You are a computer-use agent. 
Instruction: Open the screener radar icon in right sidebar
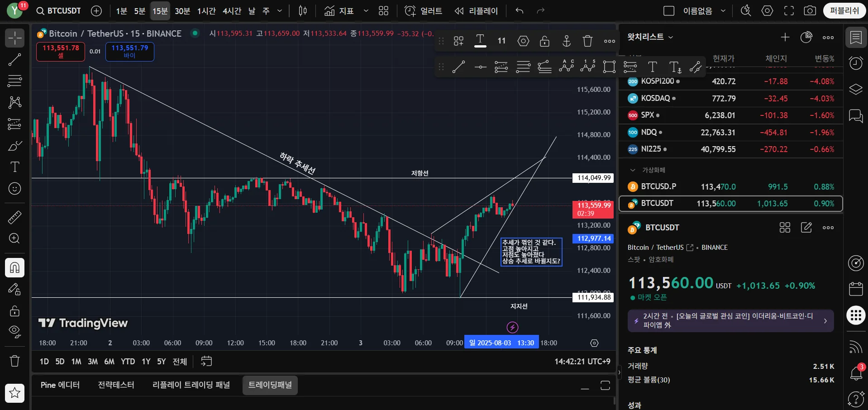click(856, 263)
